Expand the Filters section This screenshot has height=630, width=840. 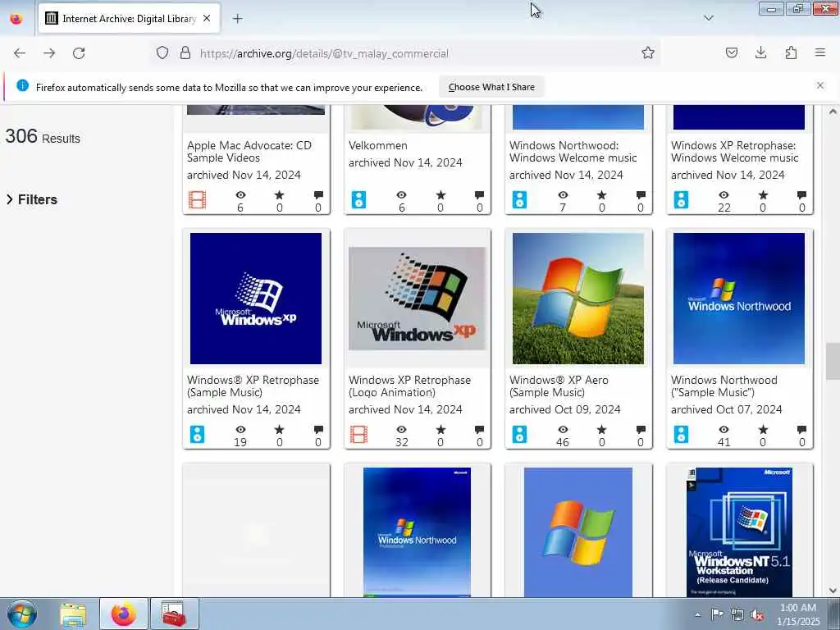(32, 199)
